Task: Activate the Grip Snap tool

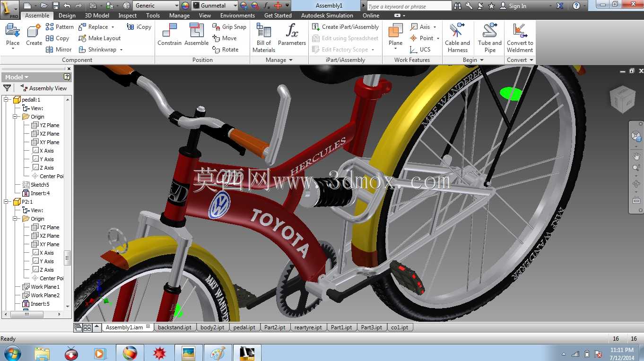Action: [x=229, y=27]
